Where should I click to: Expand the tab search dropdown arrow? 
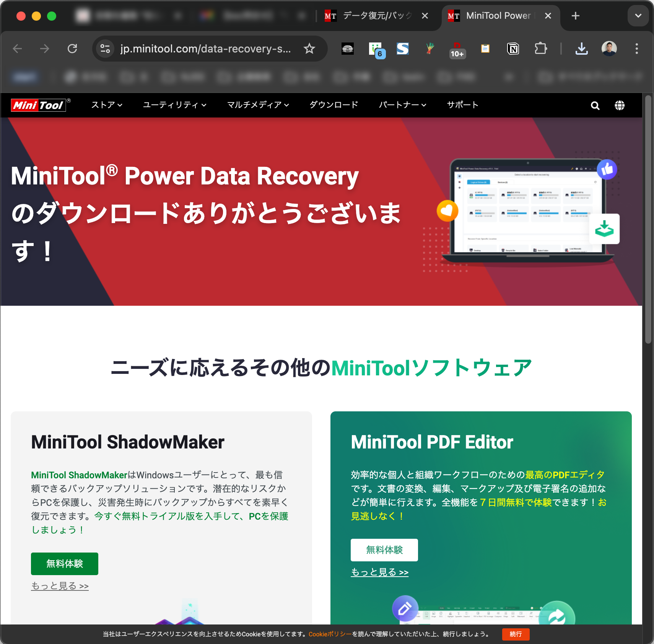point(638,16)
